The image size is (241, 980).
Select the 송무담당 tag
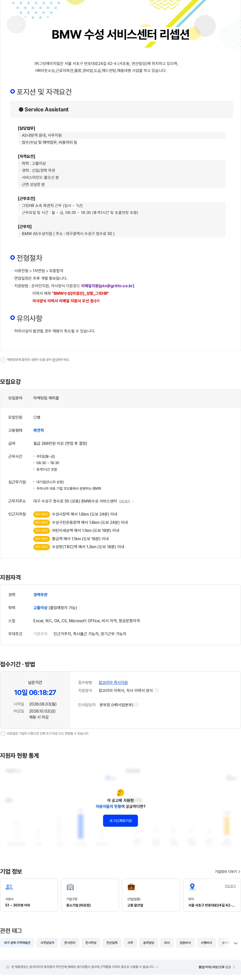148,943
